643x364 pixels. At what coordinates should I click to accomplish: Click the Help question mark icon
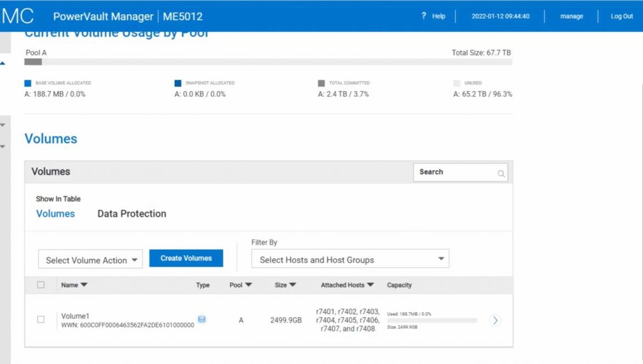click(x=424, y=15)
